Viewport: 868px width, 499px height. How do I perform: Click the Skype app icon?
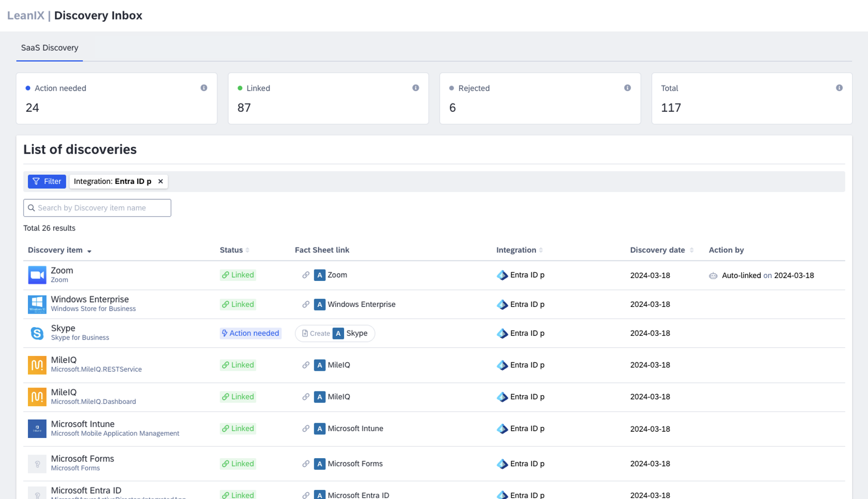(x=37, y=333)
